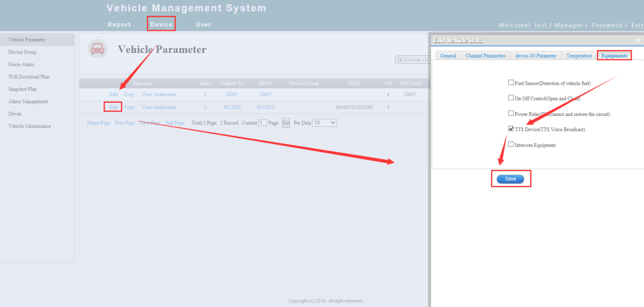Open Driver in sidebar
The height and width of the screenshot is (307, 644).
(x=15, y=114)
